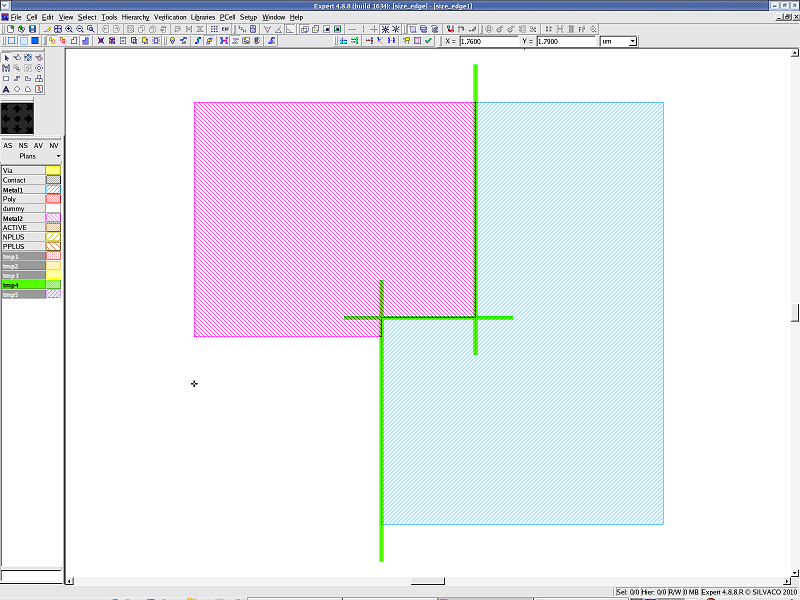Click NS to deselect all layers
Viewport: 800px width, 600px height.
23,145
